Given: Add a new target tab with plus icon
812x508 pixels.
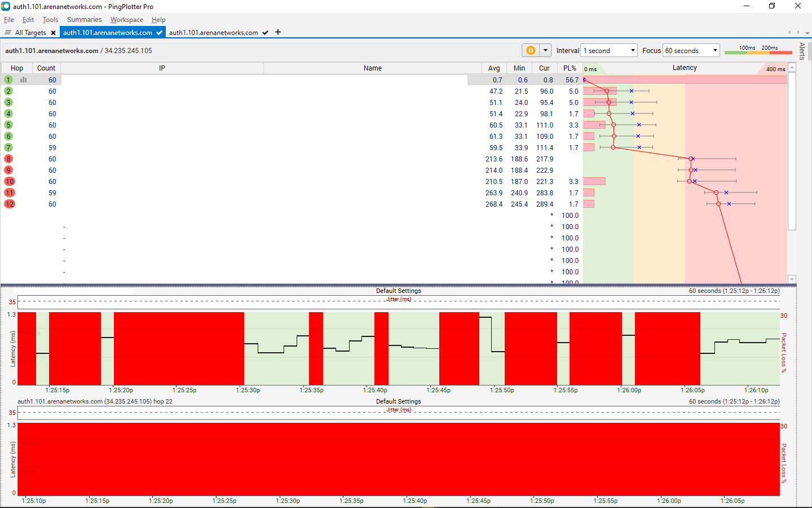Looking at the screenshot, I should pyautogui.click(x=278, y=32).
